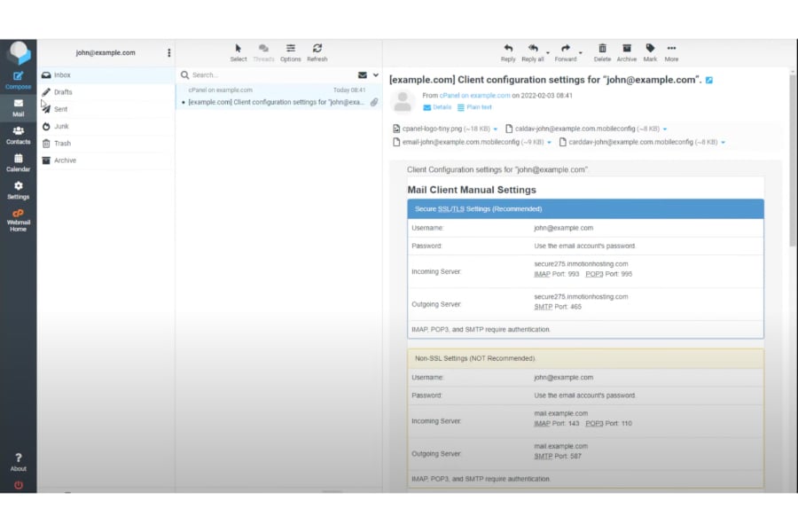Open the Select mode arrow icon
The width and height of the screenshot is (798, 532).
[238, 51]
